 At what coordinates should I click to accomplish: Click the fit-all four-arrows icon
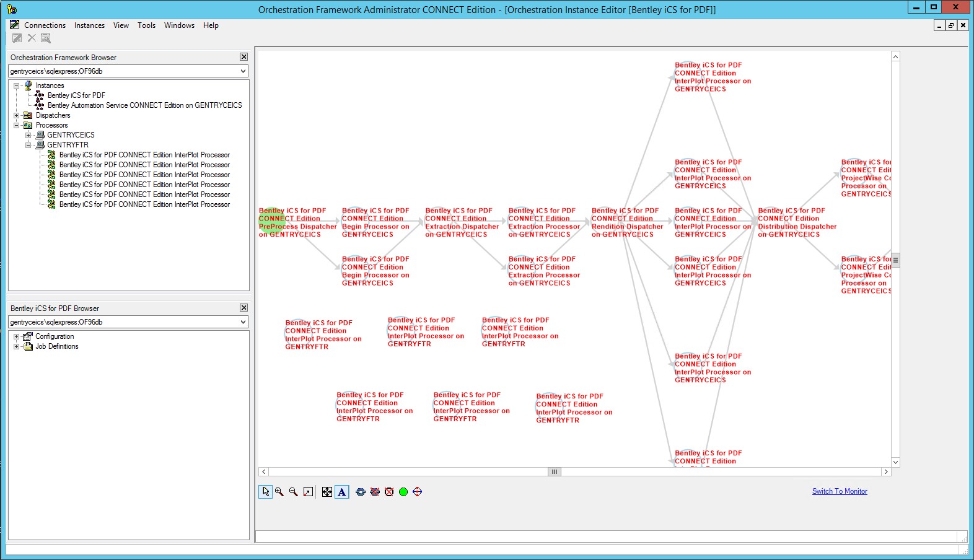327,492
